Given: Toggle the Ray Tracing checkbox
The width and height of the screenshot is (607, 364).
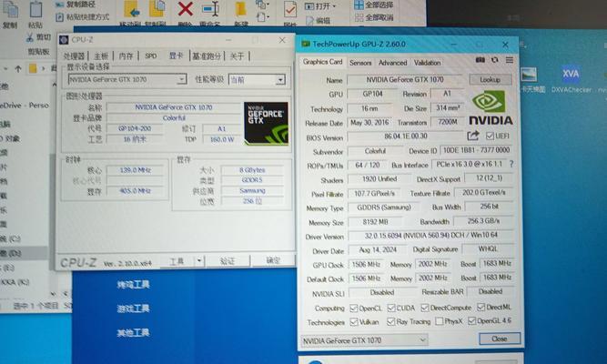Looking at the screenshot, I should tap(391, 321).
